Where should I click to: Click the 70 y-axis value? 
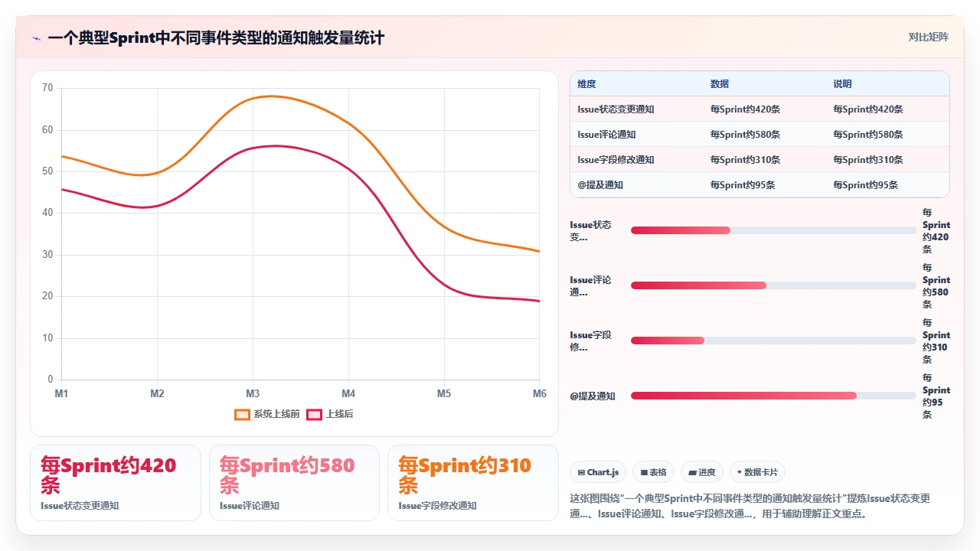(47, 88)
